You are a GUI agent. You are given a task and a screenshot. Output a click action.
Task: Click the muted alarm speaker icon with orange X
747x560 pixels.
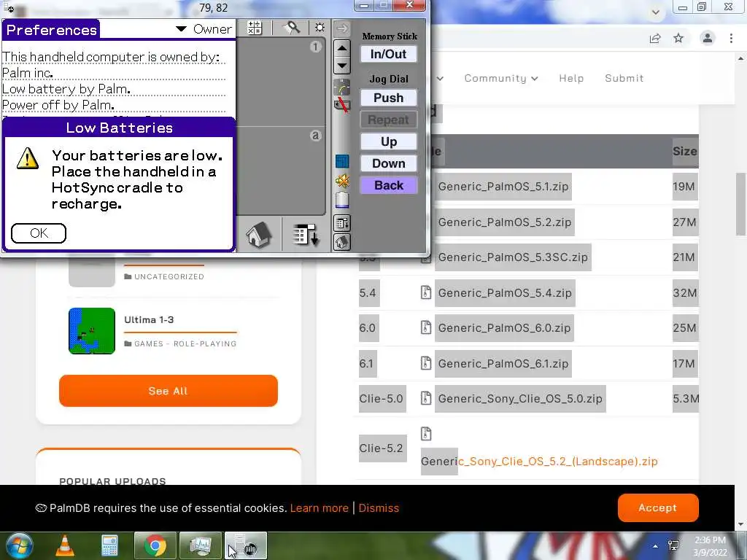(x=342, y=181)
